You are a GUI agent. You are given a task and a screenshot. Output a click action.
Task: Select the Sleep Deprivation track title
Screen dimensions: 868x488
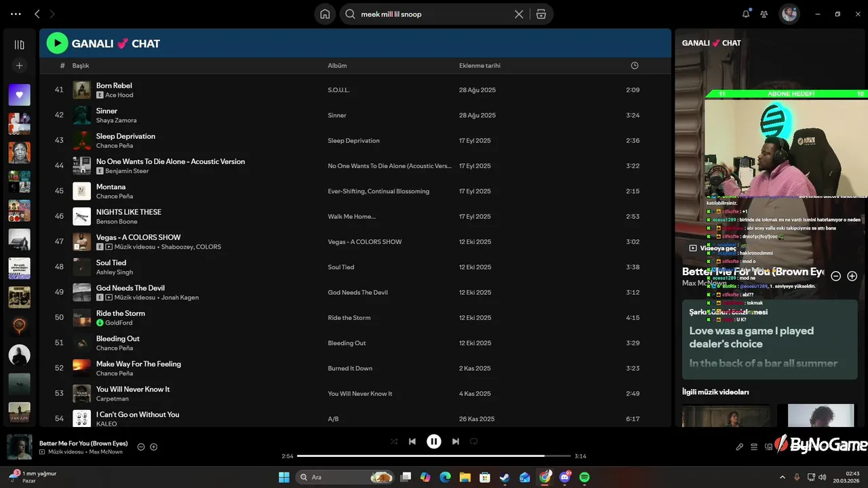tap(125, 136)
